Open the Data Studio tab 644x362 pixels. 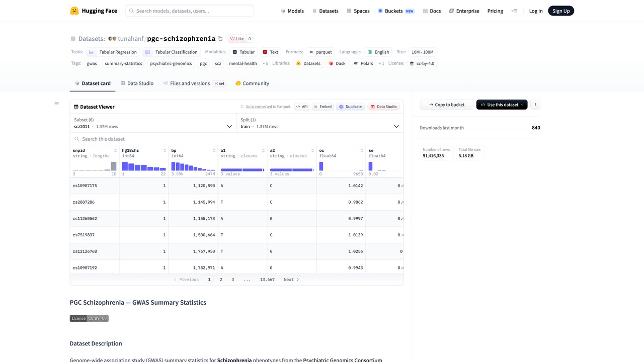[x=137, y=83]
